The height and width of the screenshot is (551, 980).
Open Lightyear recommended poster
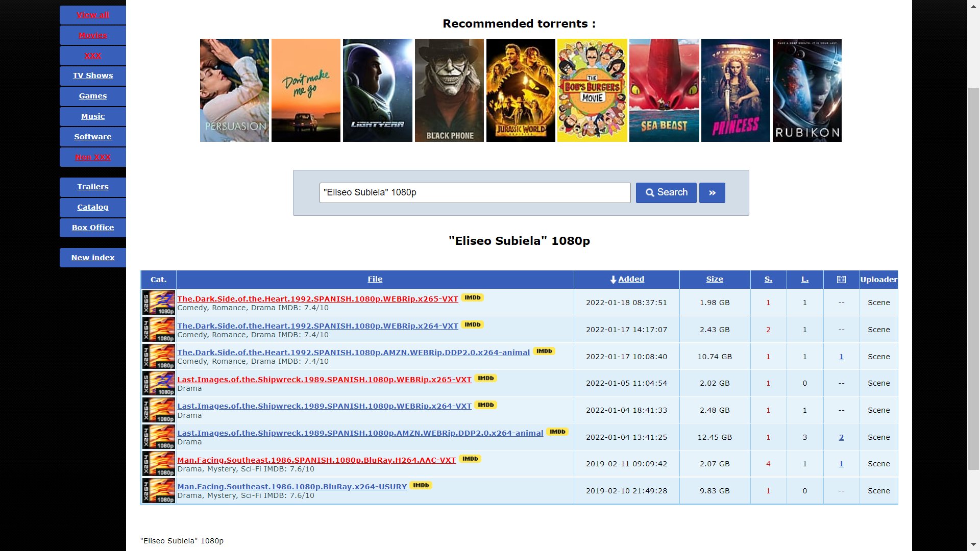tap(377, 90)
